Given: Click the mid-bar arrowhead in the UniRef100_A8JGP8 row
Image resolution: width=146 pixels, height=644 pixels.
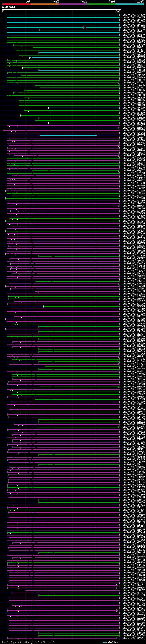Looking at the screenshot, I should pos(84,27).
